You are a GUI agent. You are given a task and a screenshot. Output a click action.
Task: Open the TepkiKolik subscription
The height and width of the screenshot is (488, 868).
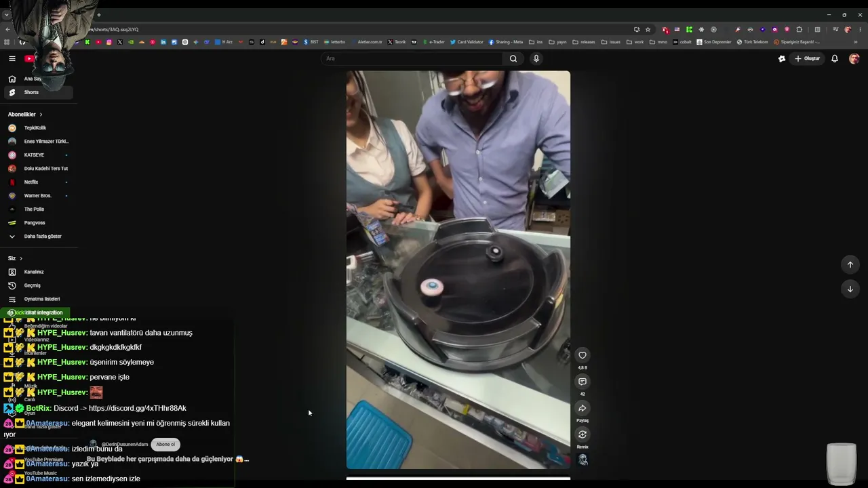pyautogui.click(x=39, y=128)
